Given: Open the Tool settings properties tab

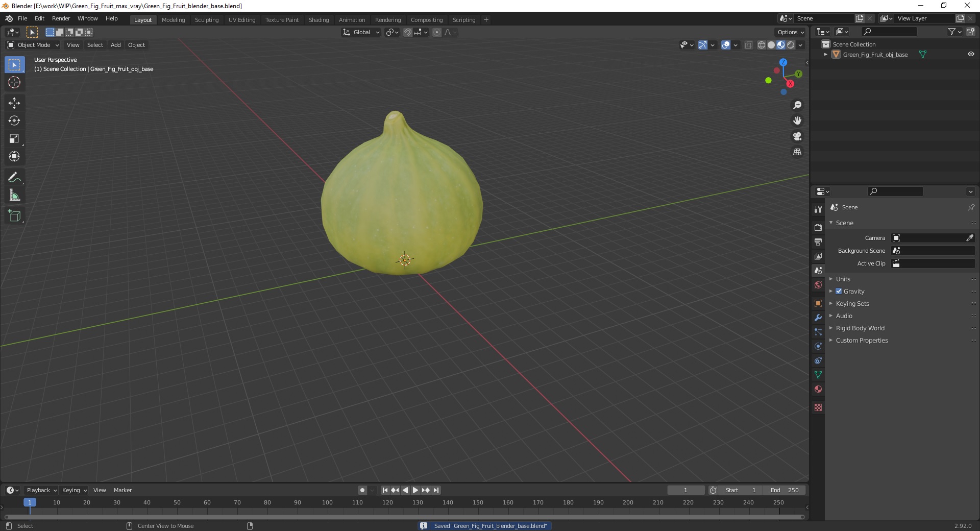Looking at the screenshot, I should [x=818, y=209].
